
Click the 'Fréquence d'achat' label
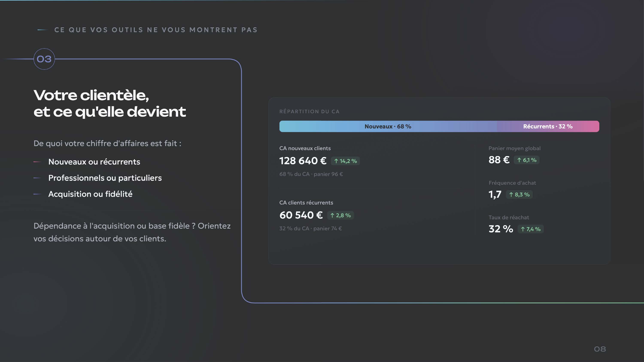512,183
